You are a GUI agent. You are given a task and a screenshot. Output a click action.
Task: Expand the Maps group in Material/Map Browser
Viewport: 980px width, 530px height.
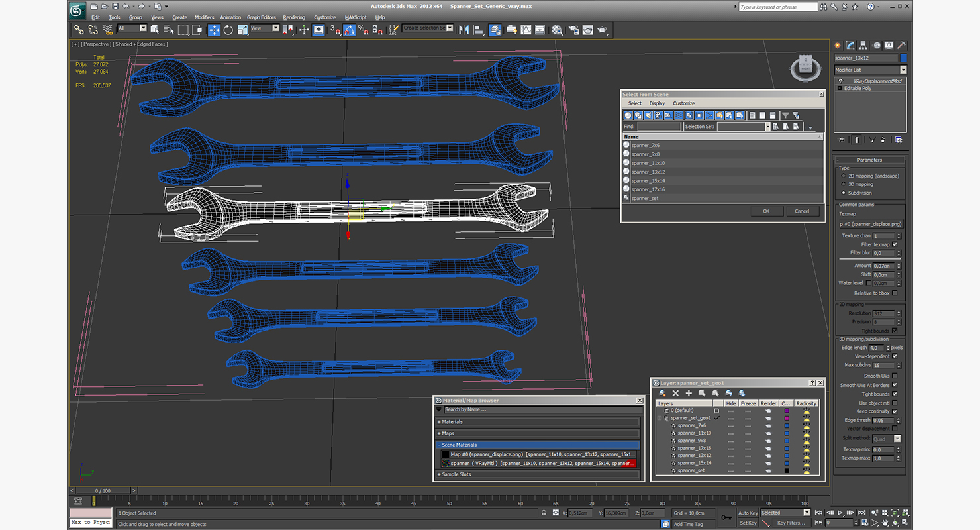point(538,433)
